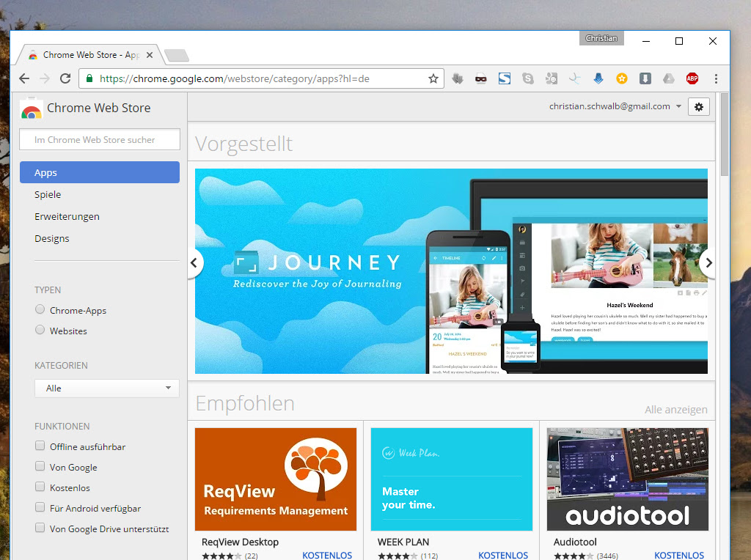
Task: Reload the Chrome Web Store page
Action: click(65, 78)
